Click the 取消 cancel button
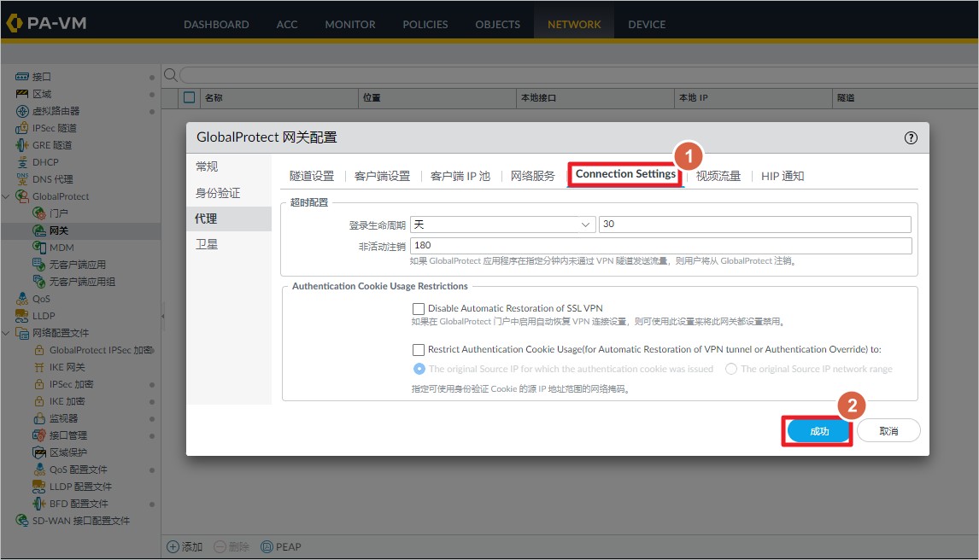979x560 pixels. pos(888,431)
